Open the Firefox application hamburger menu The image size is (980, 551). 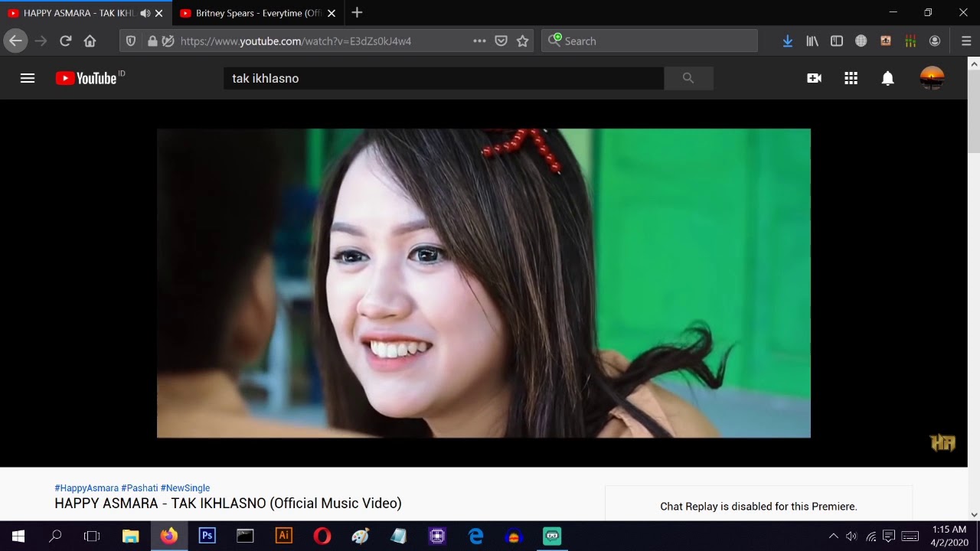(x=966, y=41)
